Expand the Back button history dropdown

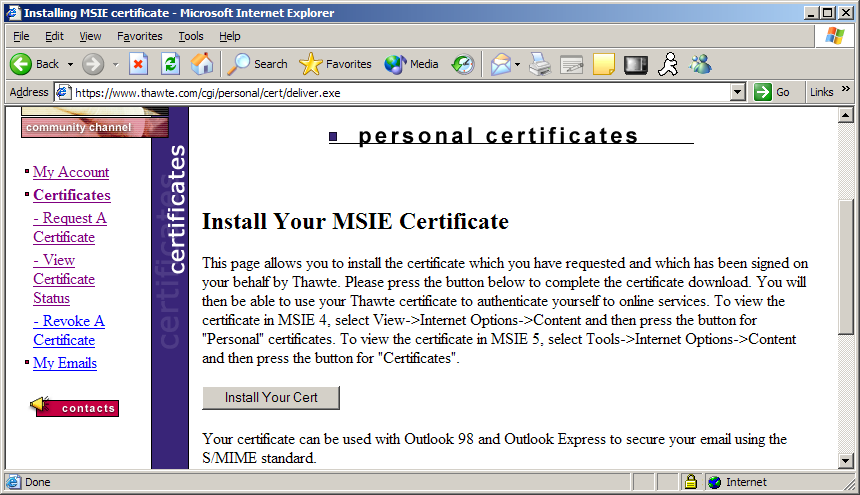coord(71,64)
